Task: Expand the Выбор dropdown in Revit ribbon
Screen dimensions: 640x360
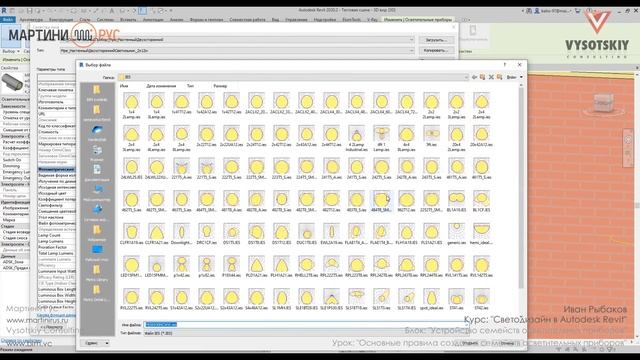Action: (x=11, y=51)
